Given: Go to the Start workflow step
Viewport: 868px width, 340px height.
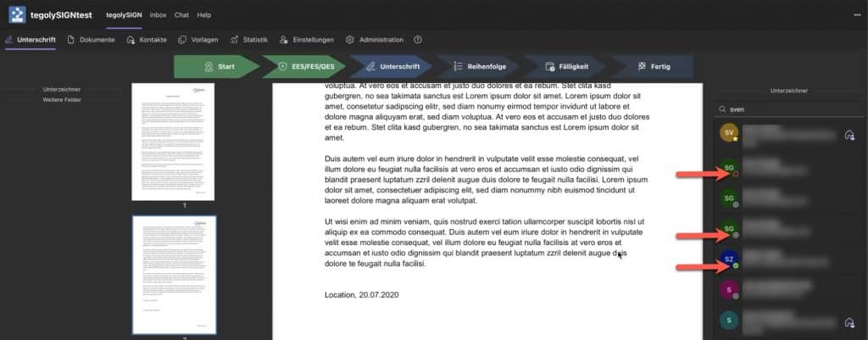Looking at the screenshot, I should (216, 66).
